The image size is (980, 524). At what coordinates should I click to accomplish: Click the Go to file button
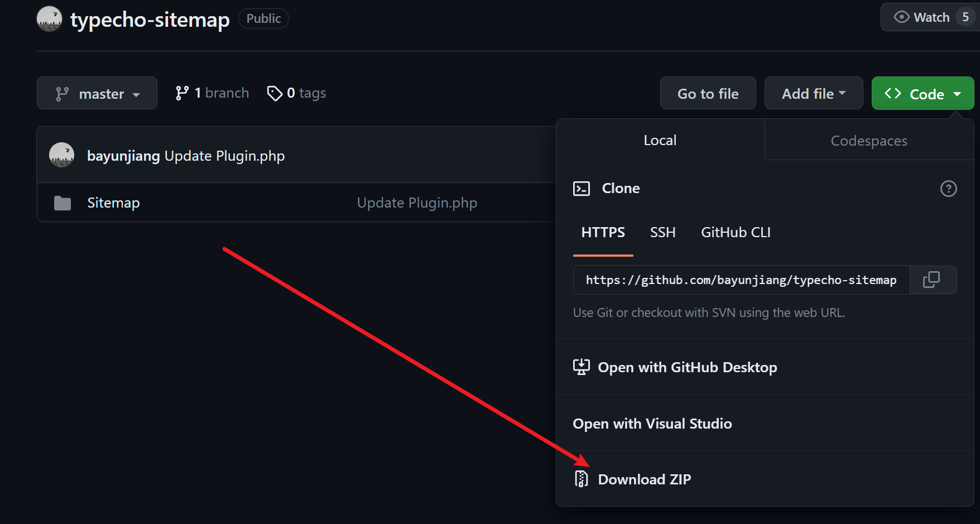[x=708, y=93]
